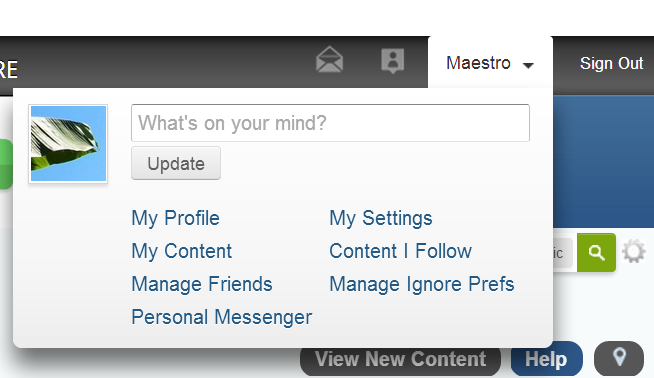Open the messages envelope icon
Image resolution: width=654 pixels, height=378 pixels.
pos(330,60)
